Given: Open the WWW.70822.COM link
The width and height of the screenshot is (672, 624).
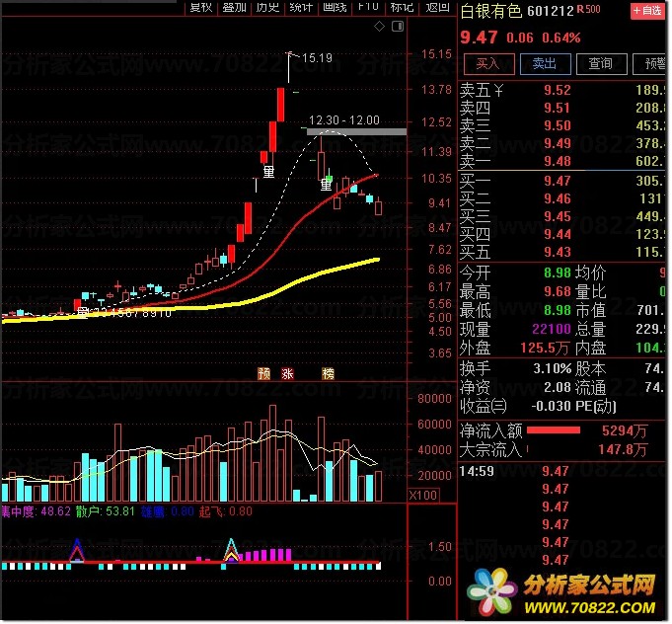Looking at the screenshot, I should coord(589,608).
